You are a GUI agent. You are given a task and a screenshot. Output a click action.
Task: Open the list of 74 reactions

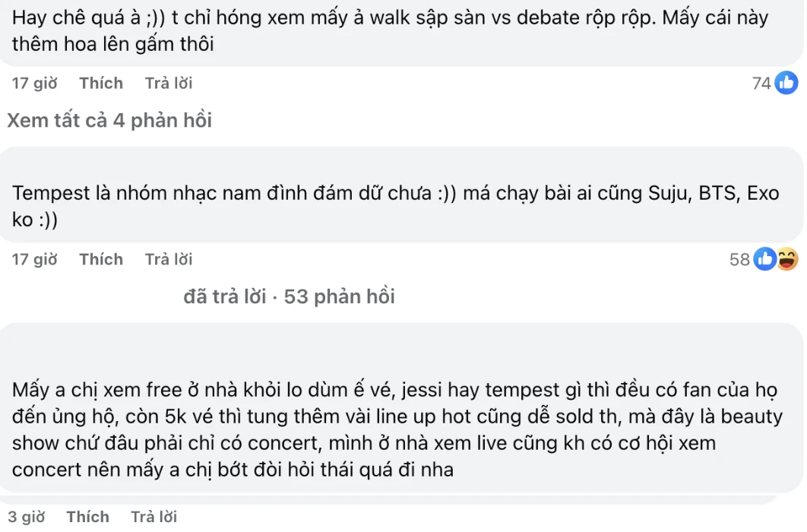[x=761, y=83]
